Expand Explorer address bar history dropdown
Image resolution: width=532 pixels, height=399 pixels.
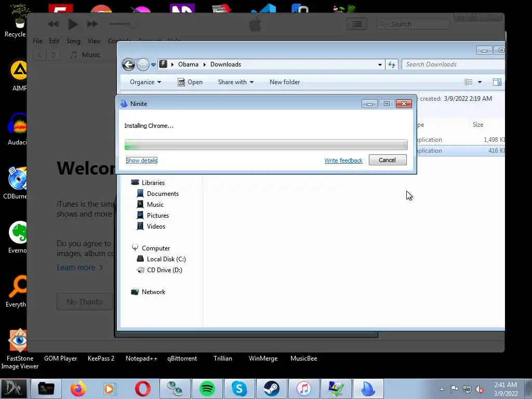[x=380, y=64]
